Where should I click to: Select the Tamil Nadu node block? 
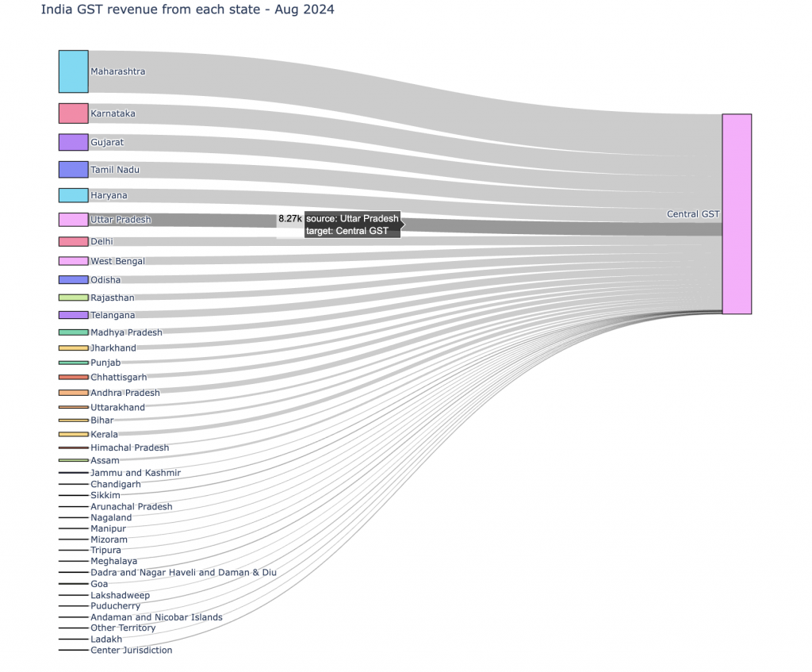click(73, 170)
